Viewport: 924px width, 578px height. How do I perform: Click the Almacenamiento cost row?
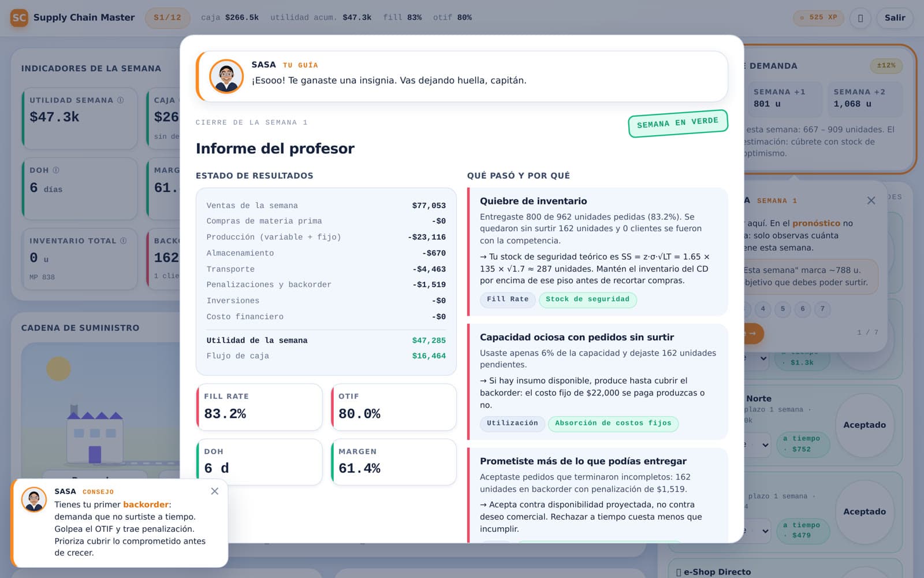[326, 253]
